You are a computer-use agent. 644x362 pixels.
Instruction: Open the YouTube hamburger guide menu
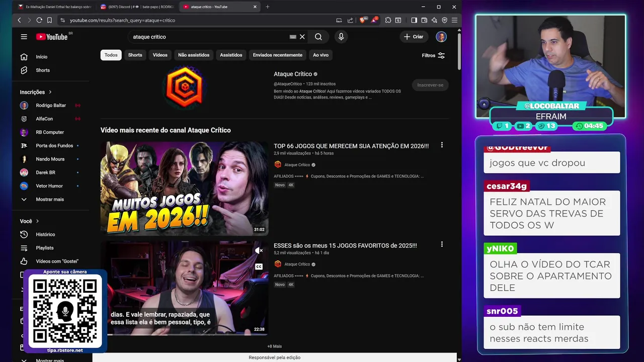click(24, 37)
